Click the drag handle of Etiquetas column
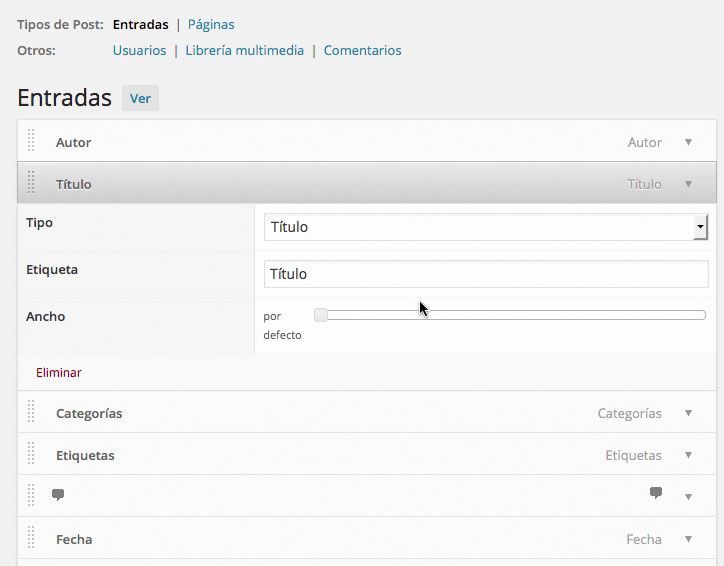 (x=31, y=453)
